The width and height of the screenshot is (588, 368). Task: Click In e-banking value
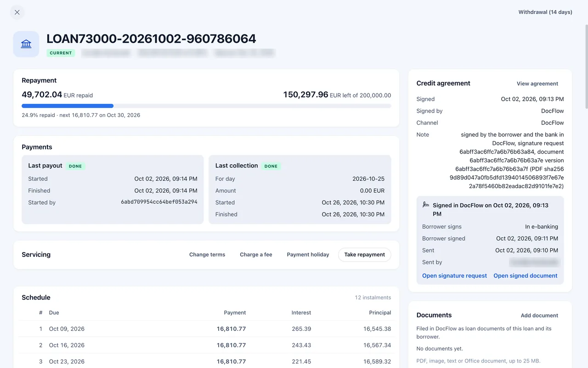(542, 227)
